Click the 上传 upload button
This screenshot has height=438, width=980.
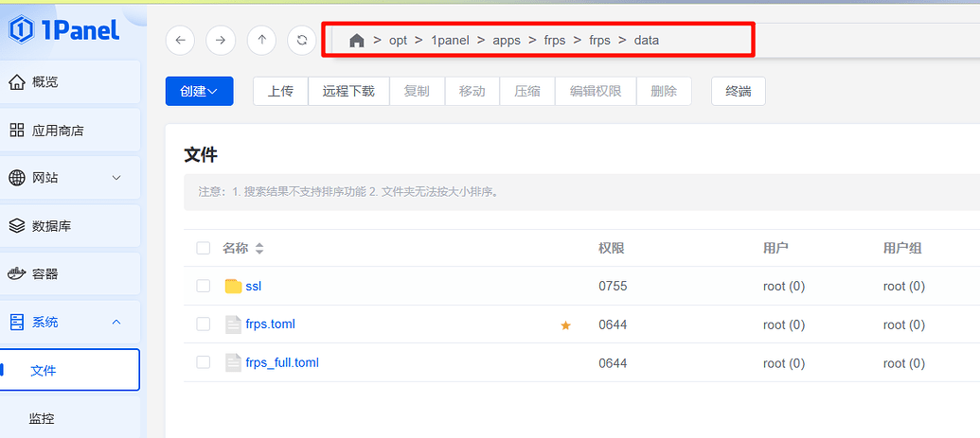pos(280,91)
